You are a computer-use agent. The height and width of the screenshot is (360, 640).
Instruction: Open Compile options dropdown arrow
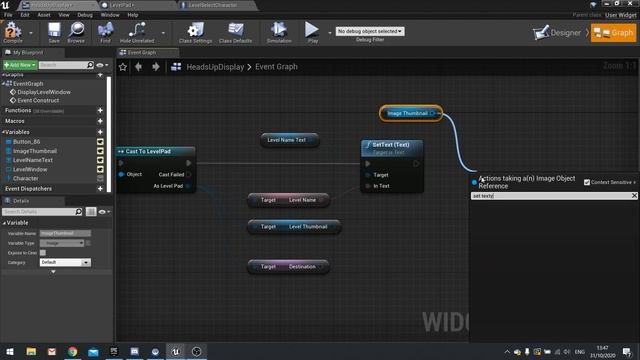[x=31, y=33]
